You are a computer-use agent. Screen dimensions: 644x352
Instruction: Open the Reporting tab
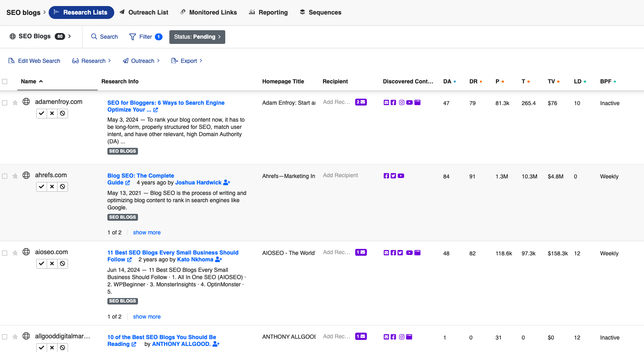coord(268,12)
